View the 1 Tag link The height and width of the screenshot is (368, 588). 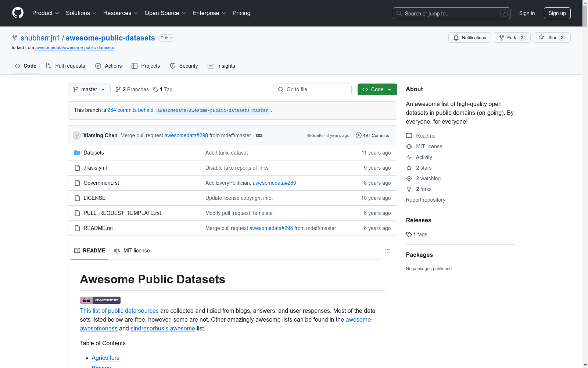coord(163,89)
